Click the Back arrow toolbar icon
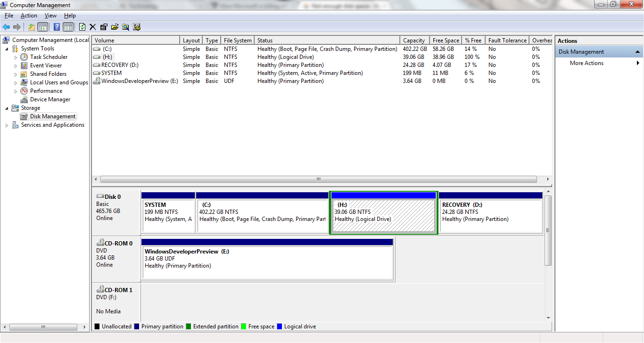The width and height of the screenshot is (644, 343). tap(6, 27)
